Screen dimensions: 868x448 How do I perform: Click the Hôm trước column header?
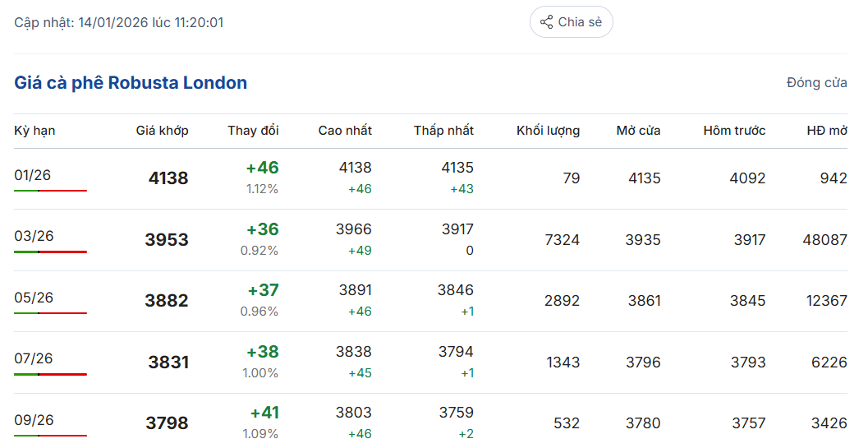[x=734, y=131]
